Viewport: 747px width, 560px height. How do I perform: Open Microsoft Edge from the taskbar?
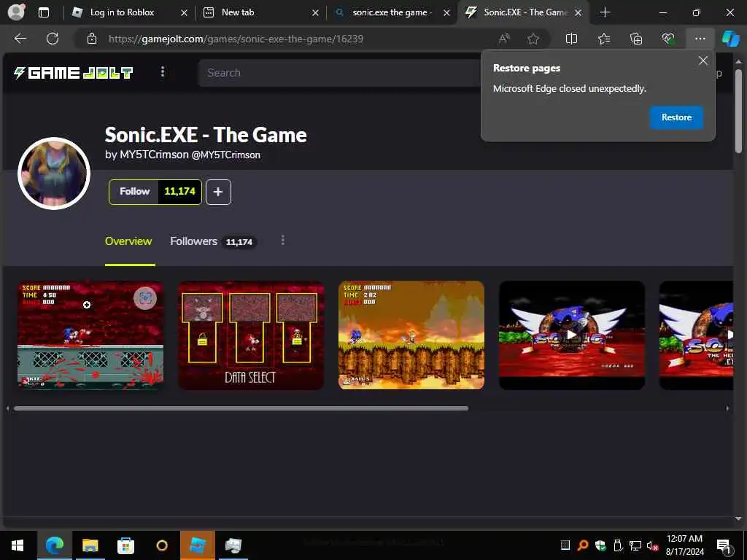[54, 545]
